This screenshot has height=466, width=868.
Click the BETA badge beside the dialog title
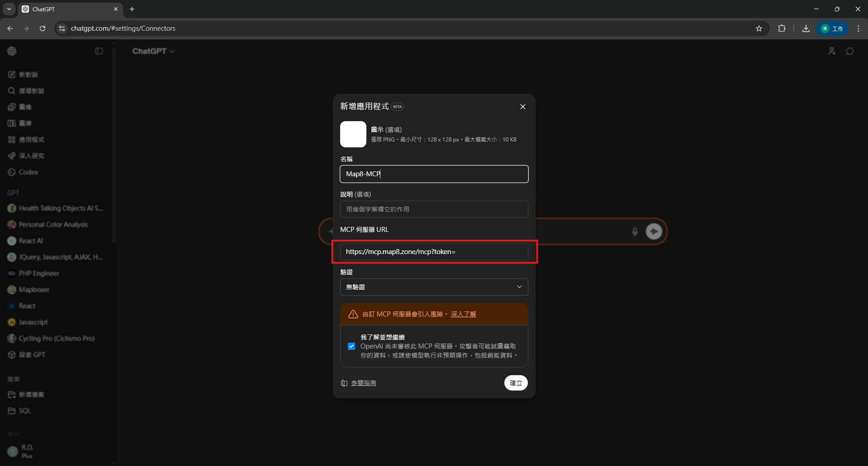click(397, 107)
